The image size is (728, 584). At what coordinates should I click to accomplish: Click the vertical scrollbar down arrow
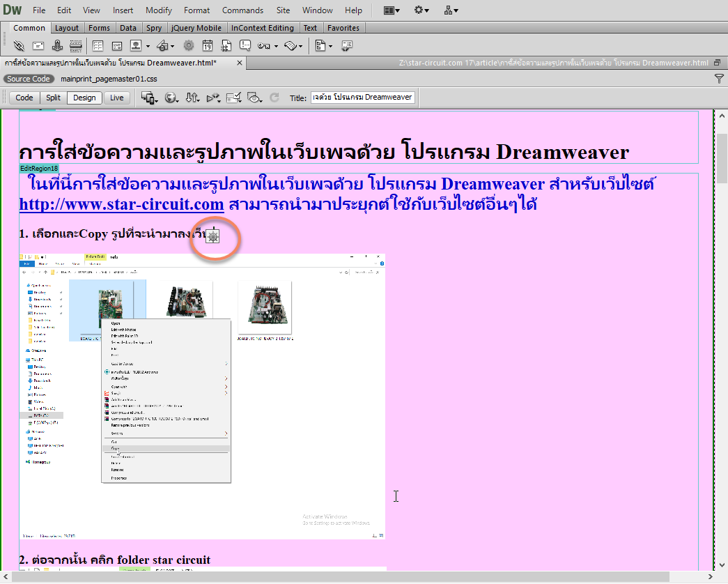[722, 565]
